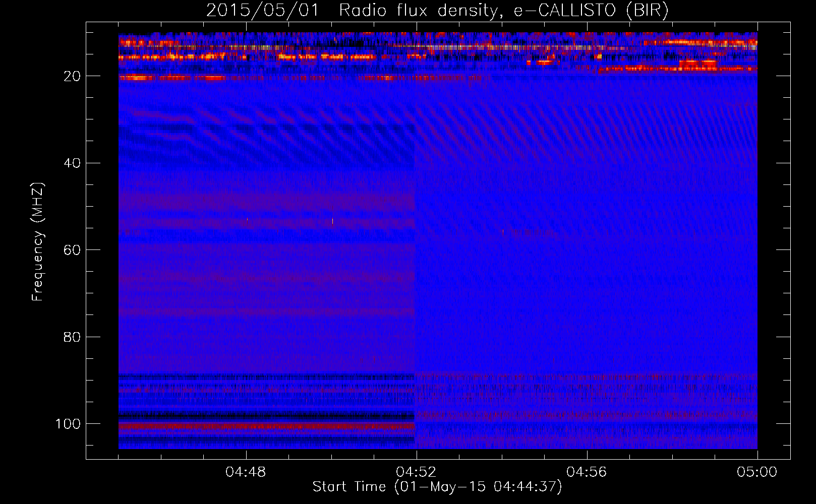Click the 04:48 time tick label
816x504 pixels.
click(246, 472)
